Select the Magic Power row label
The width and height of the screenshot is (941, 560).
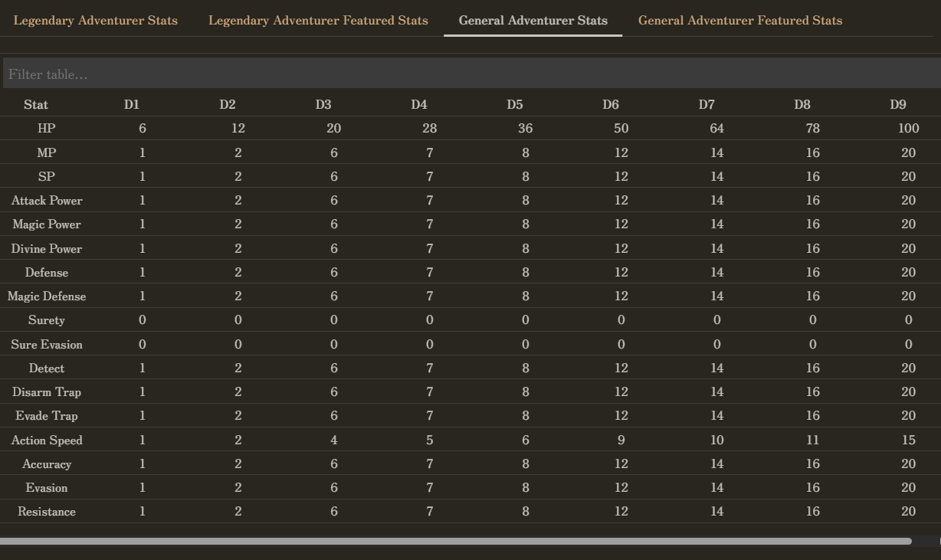(47, 224)
